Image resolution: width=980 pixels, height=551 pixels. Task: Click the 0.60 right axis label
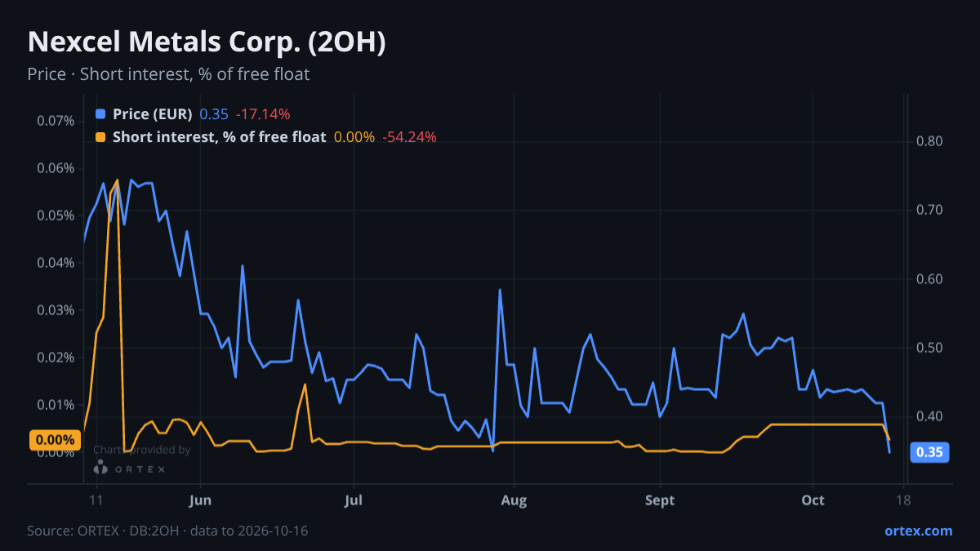[x=930, y=279]
